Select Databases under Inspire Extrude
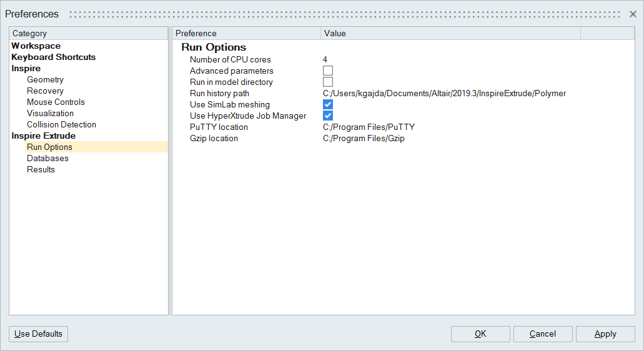This screenshot has height=351, width=644. pyautogui.click(x=47, y=159)
